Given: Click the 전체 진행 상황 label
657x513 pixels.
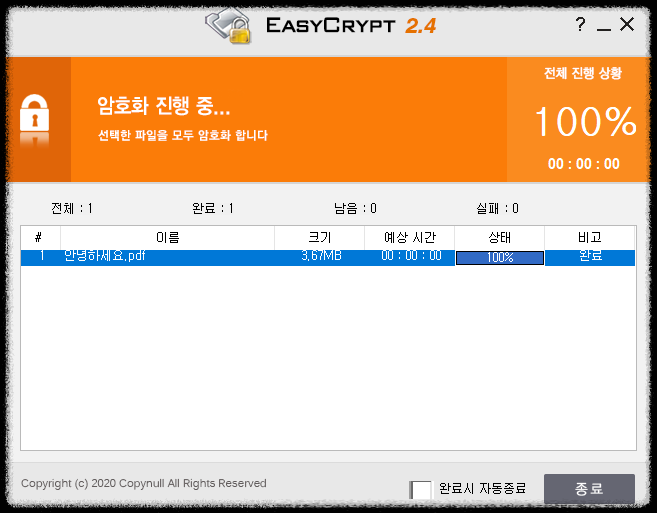Looking at the screenshot, I should pyautogui.click(x=582, y=73).
